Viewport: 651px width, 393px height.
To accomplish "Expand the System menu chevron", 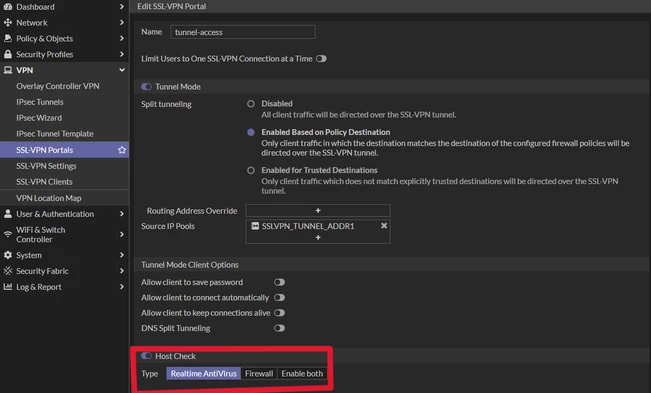I will click(x=122, y=255).
